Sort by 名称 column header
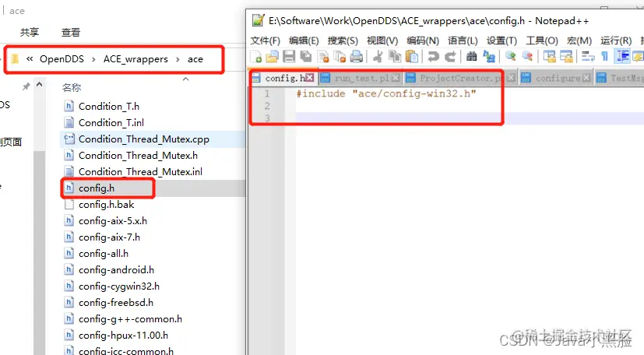644x355 pixels. (72, 87)
